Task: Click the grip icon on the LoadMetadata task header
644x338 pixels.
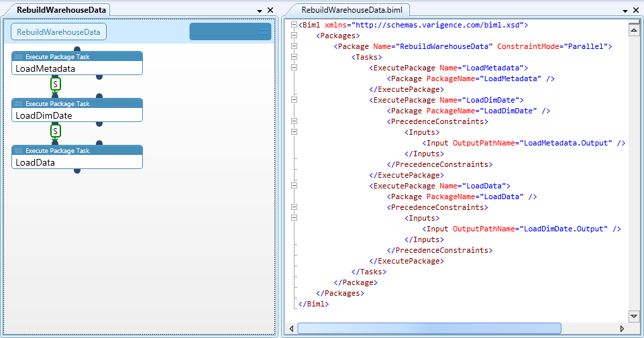Action: click(x=19, y=57)
